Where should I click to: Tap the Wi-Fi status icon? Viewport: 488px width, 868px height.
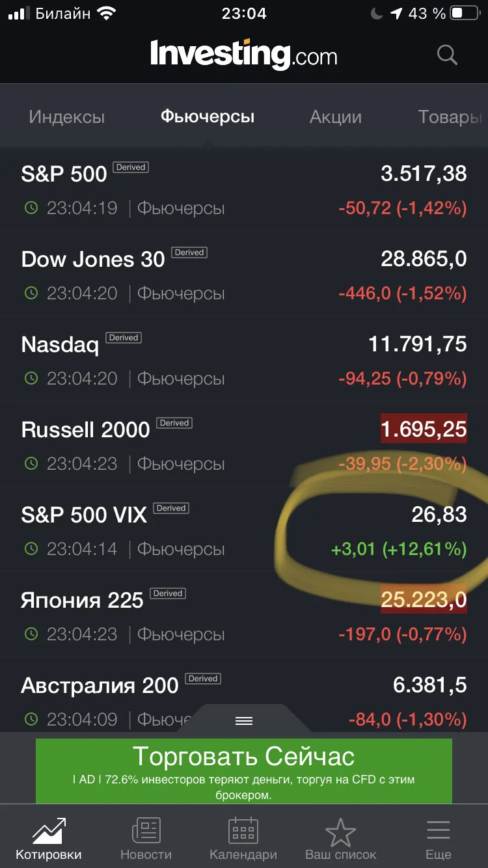point(103,13)
